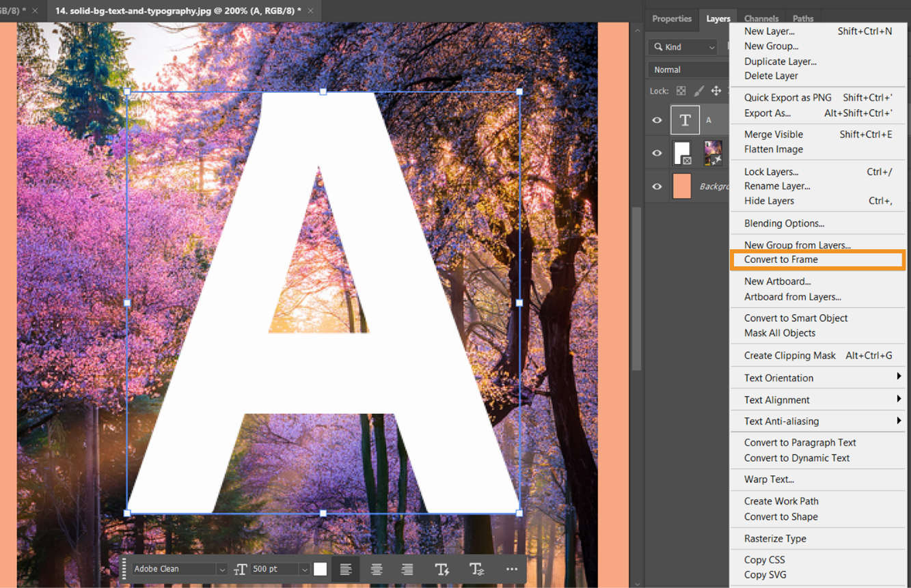Enable lock position for the layer
911x588 pixels.
[716, 91]
